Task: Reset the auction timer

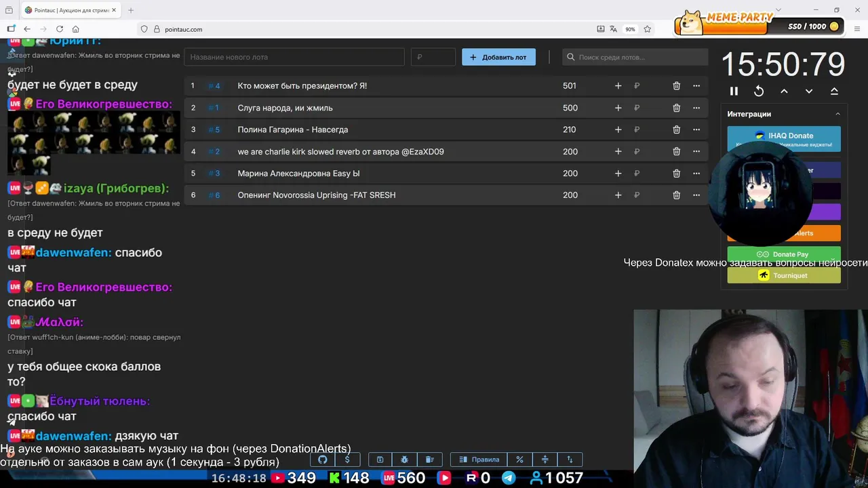Action: (x=759, y=91)
